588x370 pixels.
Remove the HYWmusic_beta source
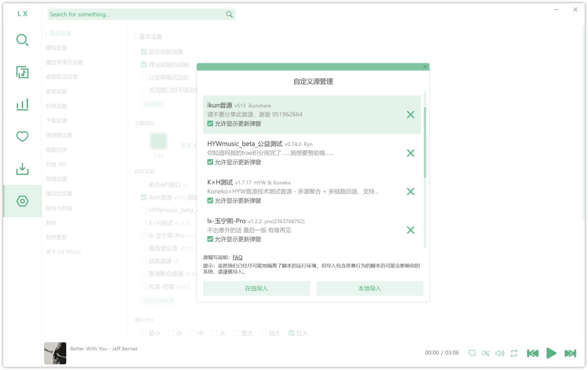(410, 153)
